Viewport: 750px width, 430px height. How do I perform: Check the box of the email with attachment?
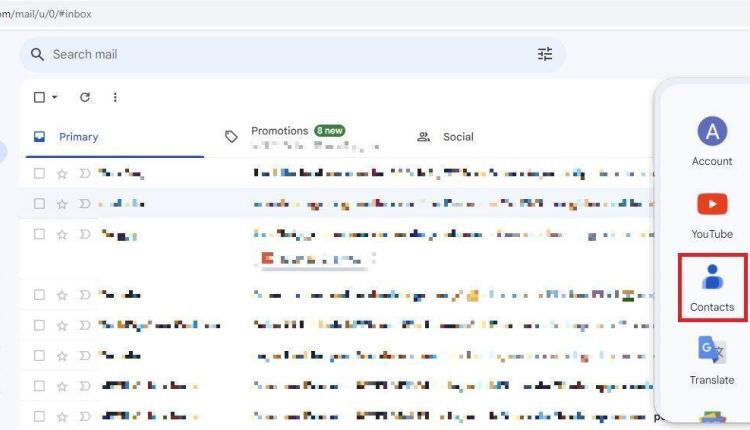pyautogui.click(x=39, y=234)
